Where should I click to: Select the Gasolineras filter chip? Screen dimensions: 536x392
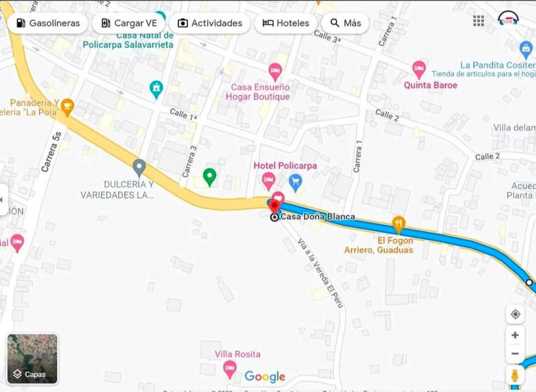pos(48,23)
